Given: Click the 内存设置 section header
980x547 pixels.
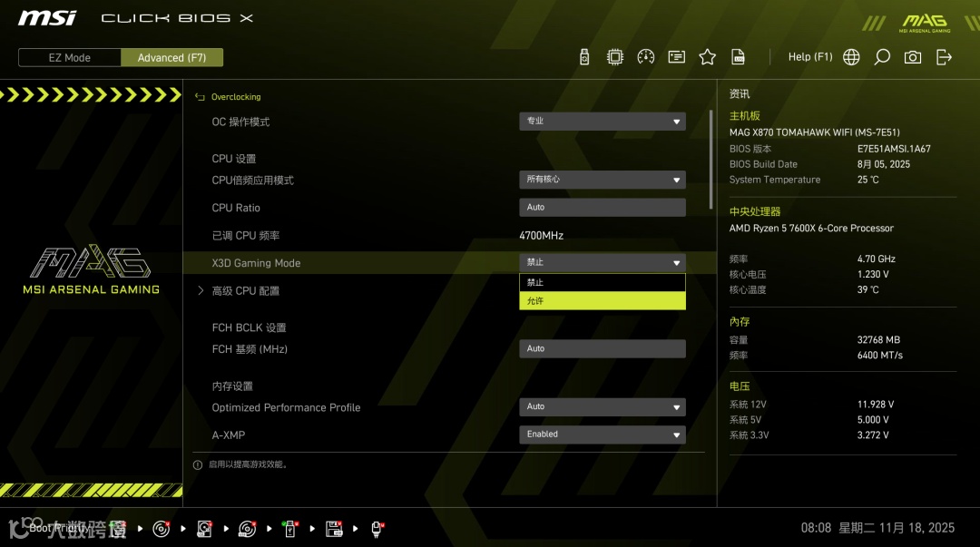Looking at the screenshot, I should coord(232,386).
